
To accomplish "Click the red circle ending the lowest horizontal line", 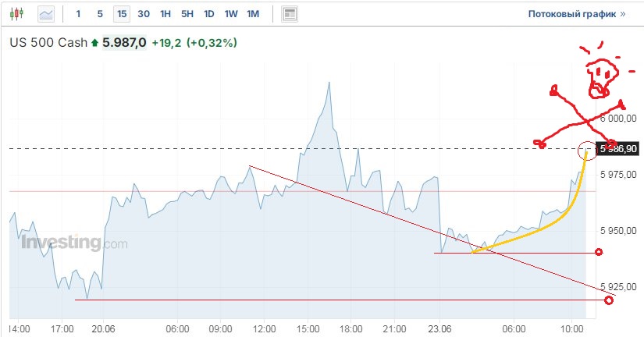I will [609, 300].
